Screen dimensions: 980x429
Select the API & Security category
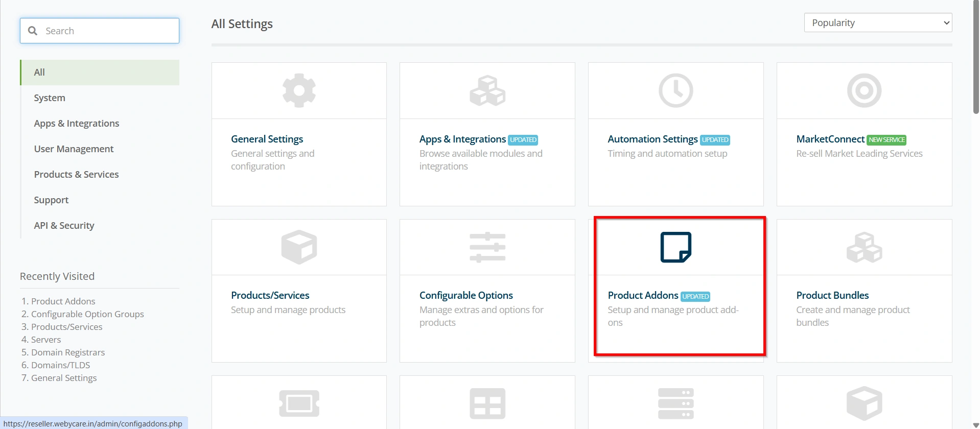(x=64, y=226)
